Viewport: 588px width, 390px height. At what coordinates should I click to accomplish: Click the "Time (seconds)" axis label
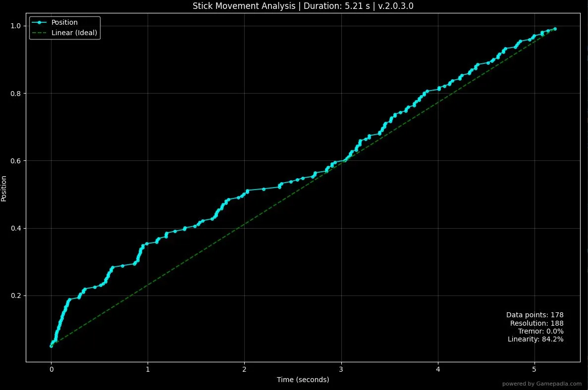tap(303, 380)
